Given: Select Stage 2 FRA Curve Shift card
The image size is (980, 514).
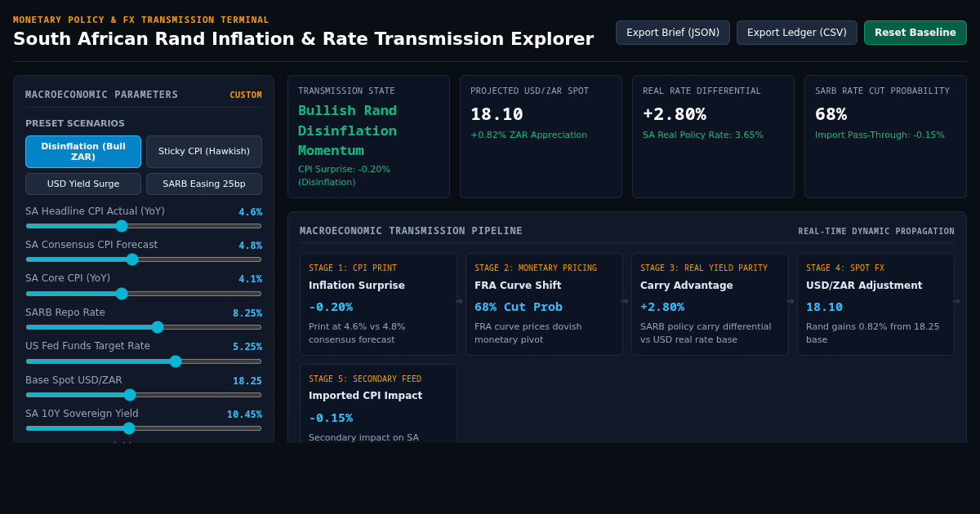Looking at the screenshot, I should tap(544, 304).
